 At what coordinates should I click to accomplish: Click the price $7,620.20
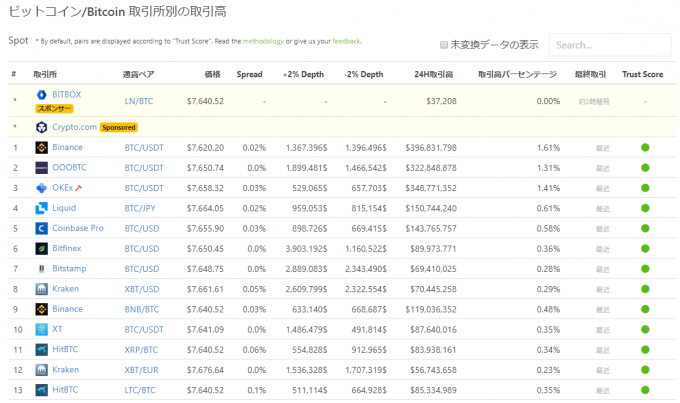[x=205, y=147]
